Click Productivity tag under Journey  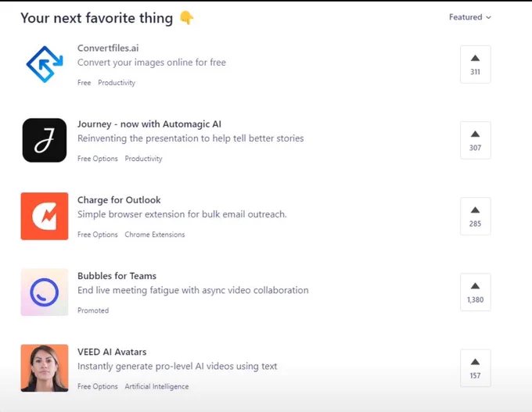coord(143,159)
